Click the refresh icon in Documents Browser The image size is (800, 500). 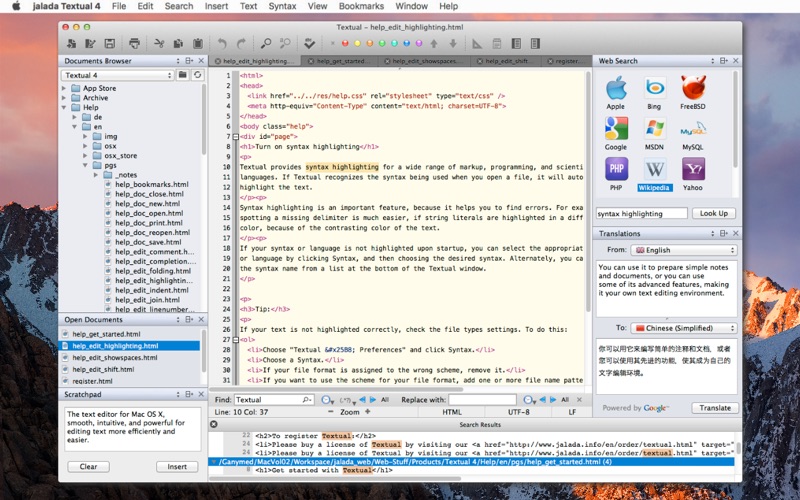click(197, 75)
